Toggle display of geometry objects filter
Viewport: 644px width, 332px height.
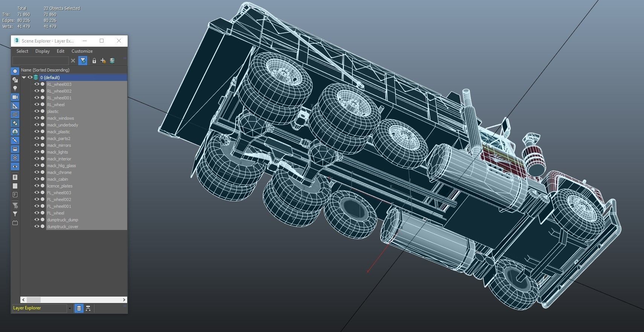click(15, 71)
